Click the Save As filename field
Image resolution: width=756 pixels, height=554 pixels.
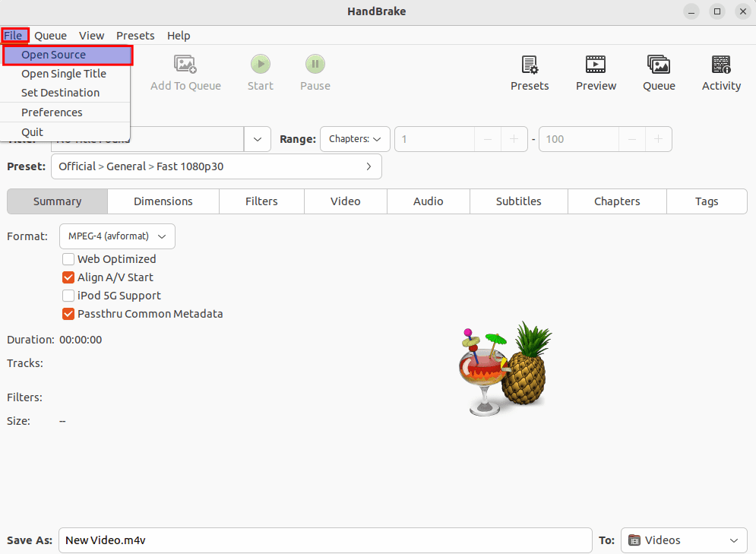click(325, 540)
